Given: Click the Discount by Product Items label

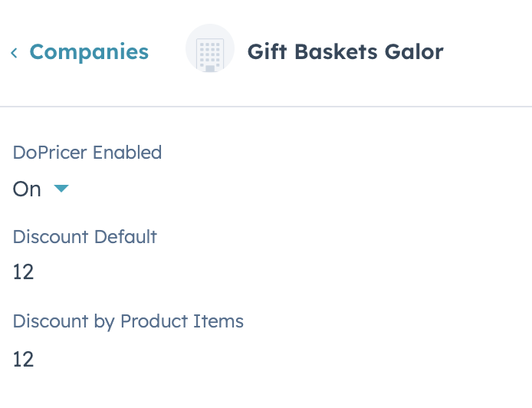Looking at the screenshot, I should click(128, 321).
